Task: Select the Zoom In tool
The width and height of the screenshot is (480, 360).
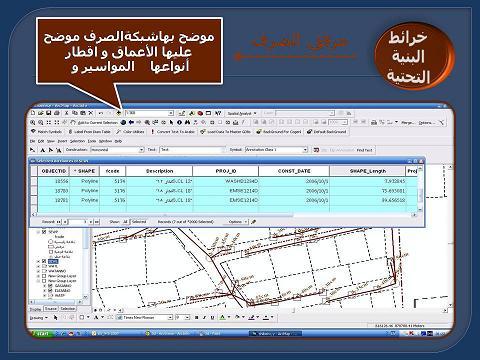Action: (33, 122)
